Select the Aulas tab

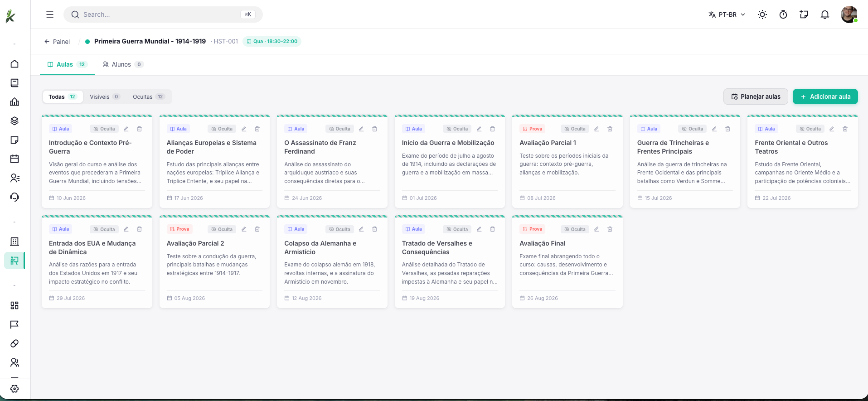[67, 64]
